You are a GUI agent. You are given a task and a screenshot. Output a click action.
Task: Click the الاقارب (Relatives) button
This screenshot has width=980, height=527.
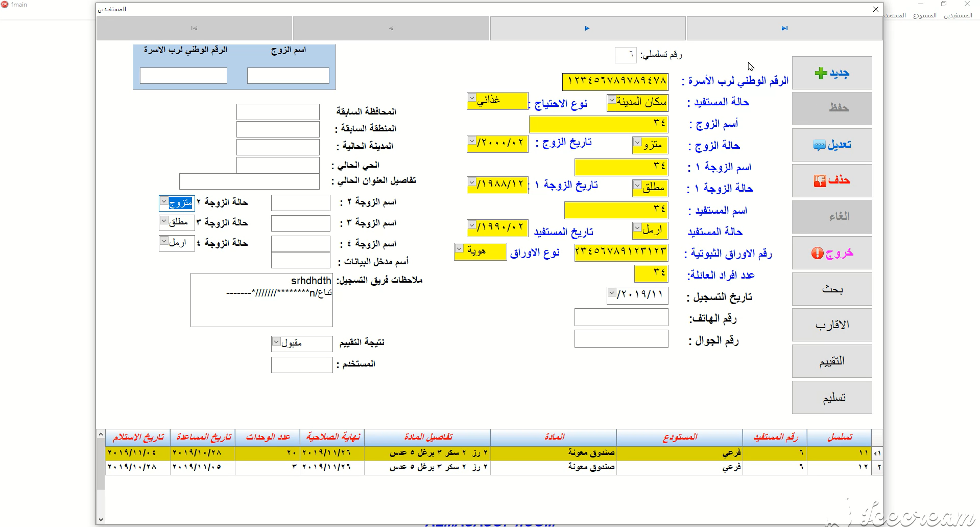831,325
